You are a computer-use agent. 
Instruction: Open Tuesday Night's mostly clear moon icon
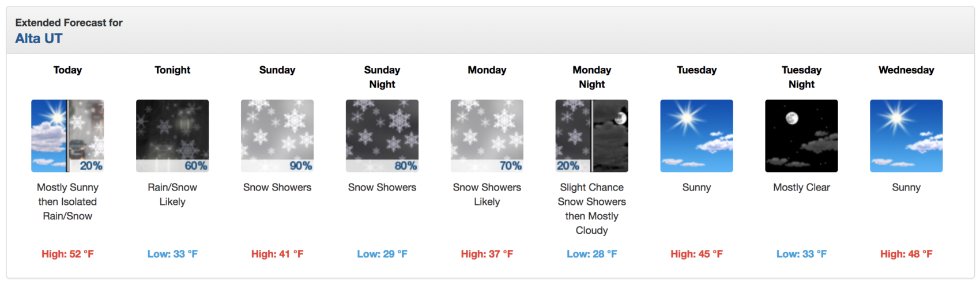(x=801, y=136)
